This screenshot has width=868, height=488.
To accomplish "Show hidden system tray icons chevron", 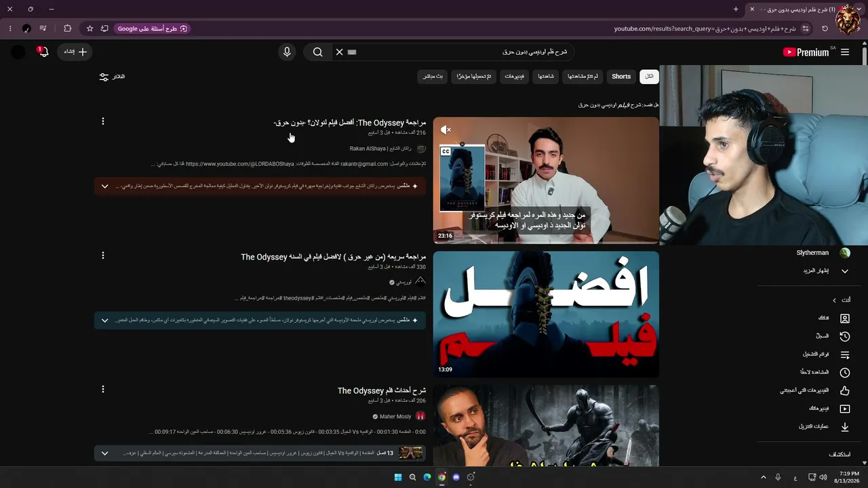I will point(763,477).
